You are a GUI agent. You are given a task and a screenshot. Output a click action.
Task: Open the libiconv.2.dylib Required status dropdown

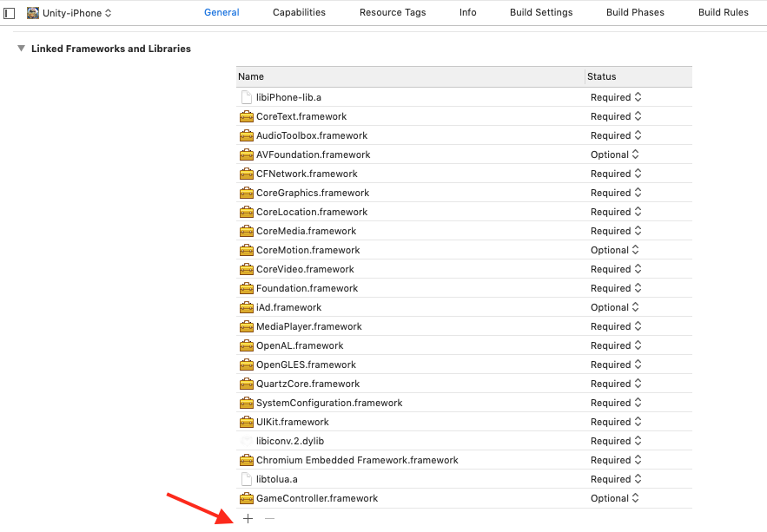[x=616, y=441]
